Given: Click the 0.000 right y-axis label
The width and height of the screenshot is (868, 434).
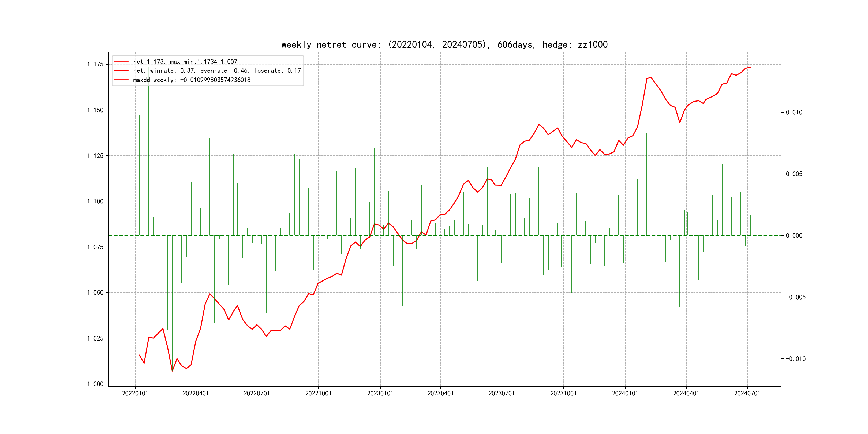Looking at the screenshot, I should pyautogui.click(x=794, y=235).
